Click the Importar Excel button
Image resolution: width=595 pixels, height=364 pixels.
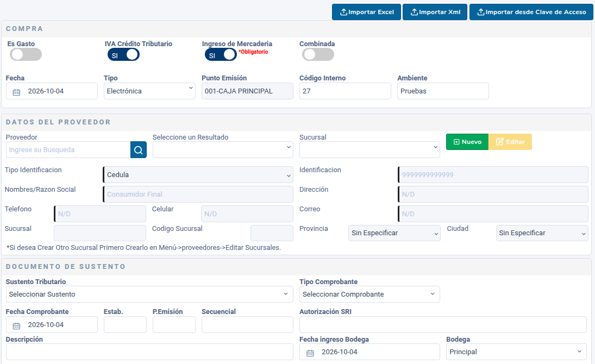(x=367, y=12)
